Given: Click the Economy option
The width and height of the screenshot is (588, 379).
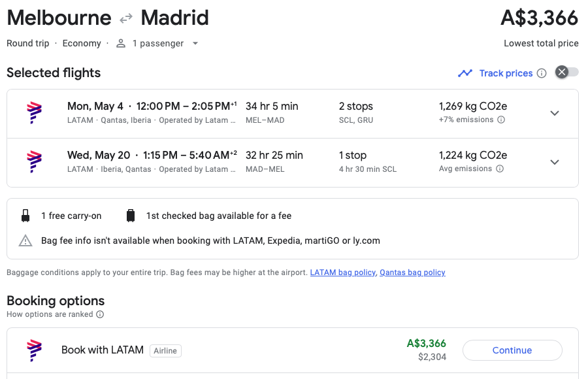Looking at the screenshot, I should [x=82, y=43].
